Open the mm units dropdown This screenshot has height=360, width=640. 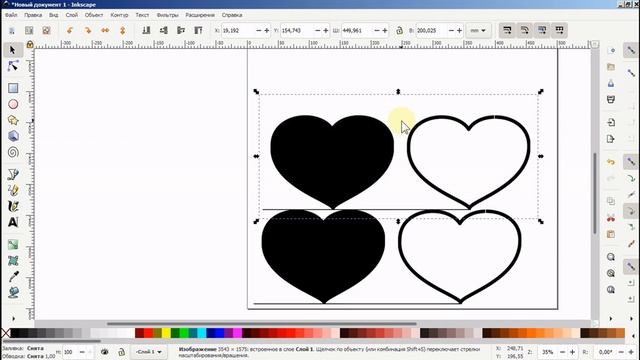tap(478, 31)
